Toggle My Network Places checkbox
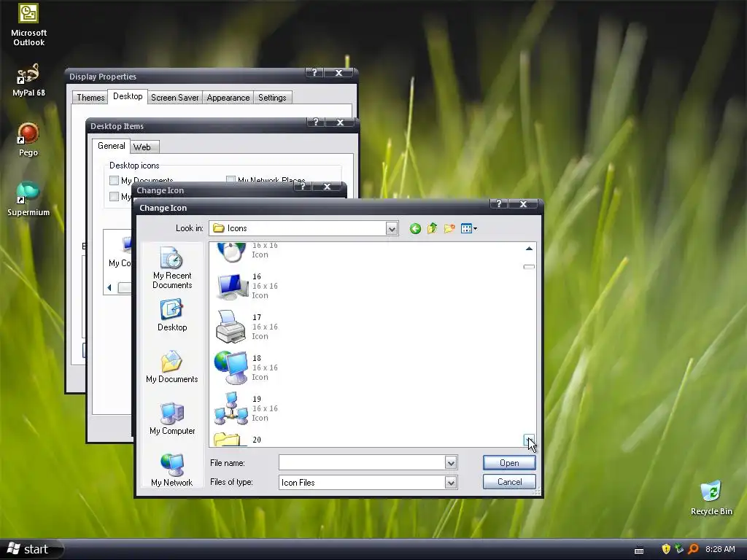 pos(231,180)
